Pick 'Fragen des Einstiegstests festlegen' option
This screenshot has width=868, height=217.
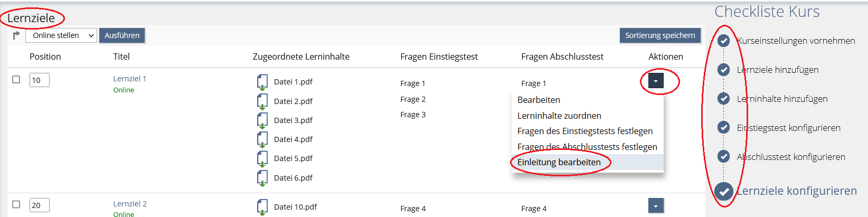coord(584,131)
